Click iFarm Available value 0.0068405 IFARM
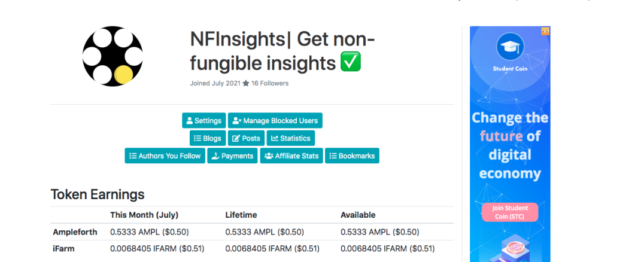The height and width of the screenshot is (262, 644). (x=388, y=248)
